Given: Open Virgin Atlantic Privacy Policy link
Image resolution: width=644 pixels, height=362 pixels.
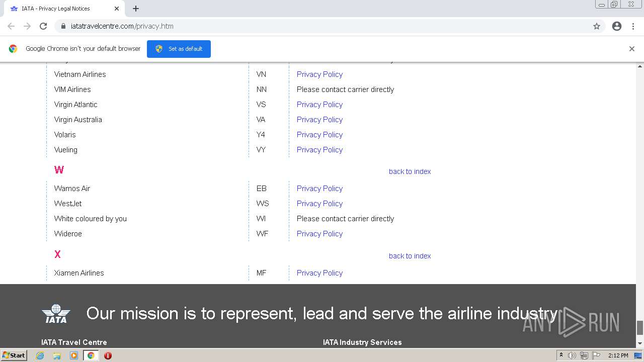Looking at the screenshot, I should [319, 105].
